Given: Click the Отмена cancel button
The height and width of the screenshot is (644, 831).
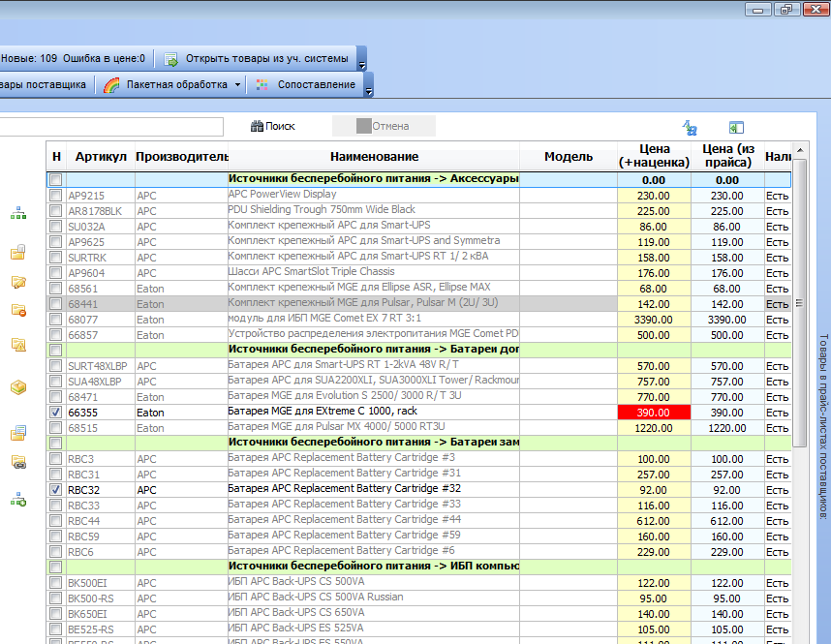Looking at the screenshot, I should click(x=384, y=126).
